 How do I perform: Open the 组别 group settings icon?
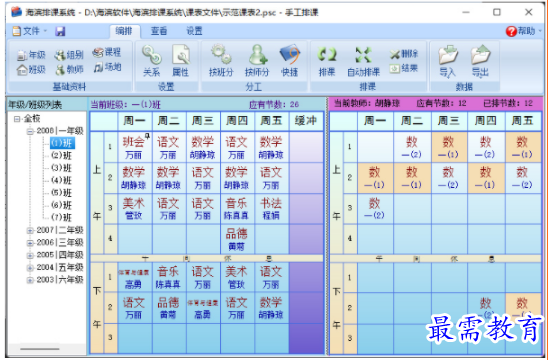pos(69,55)
